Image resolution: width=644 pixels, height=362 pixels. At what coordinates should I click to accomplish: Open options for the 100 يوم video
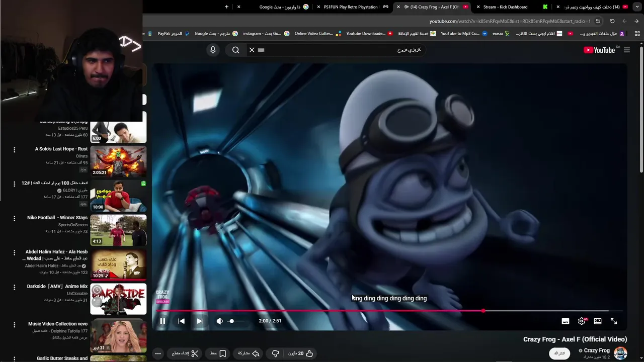(14, 184)
